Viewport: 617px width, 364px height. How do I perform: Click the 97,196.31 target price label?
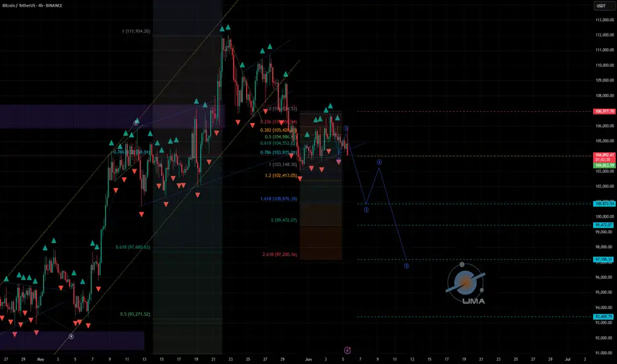point(604,259)
